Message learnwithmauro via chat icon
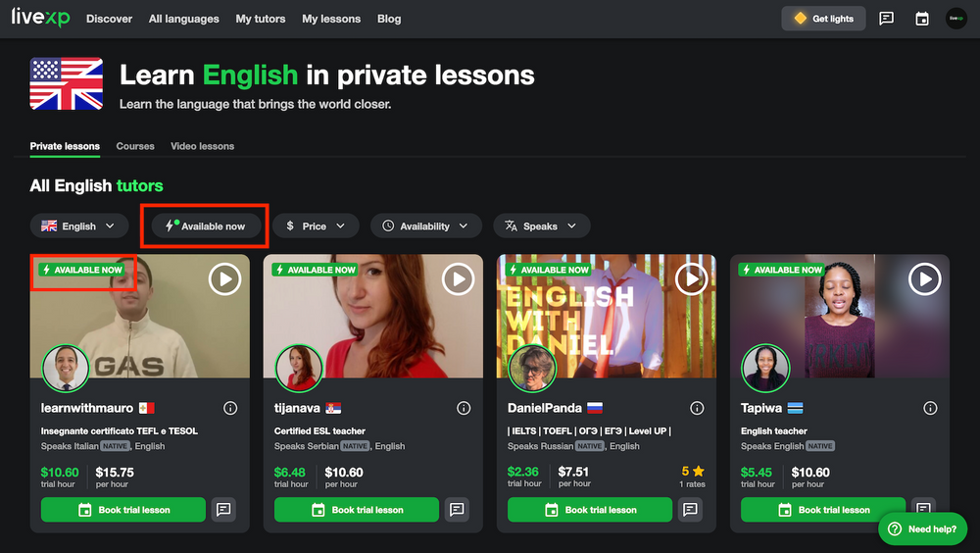This screenshot has width=980, height=553. (223, 510)
